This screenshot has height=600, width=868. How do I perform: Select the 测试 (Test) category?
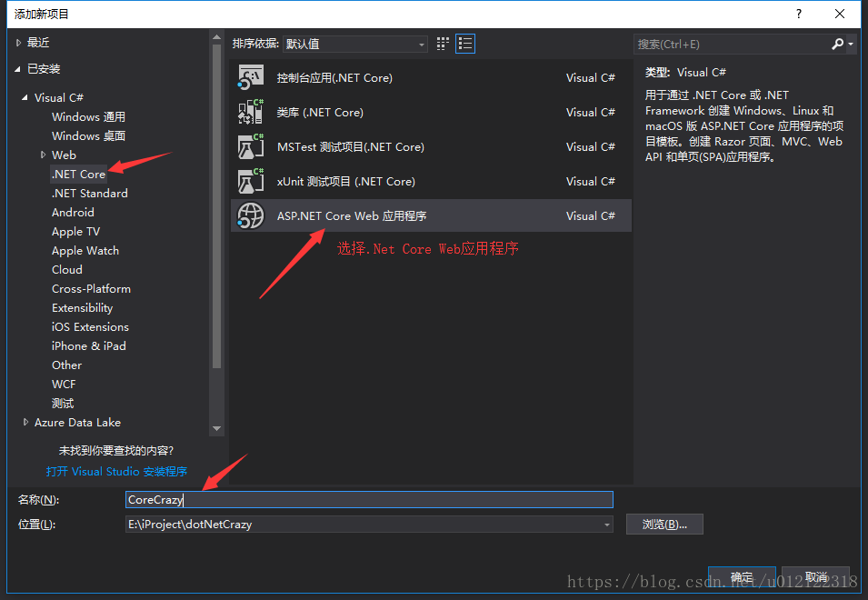63,403
